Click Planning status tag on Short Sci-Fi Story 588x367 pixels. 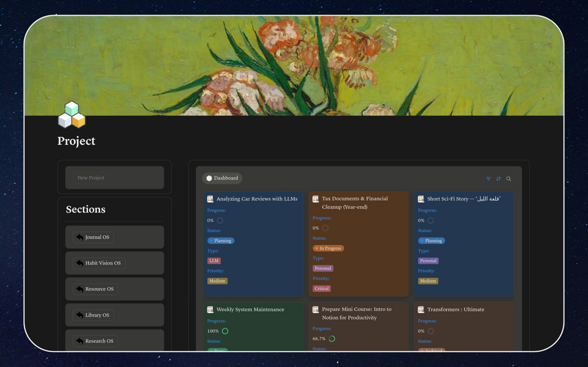[x=432, y=241]
